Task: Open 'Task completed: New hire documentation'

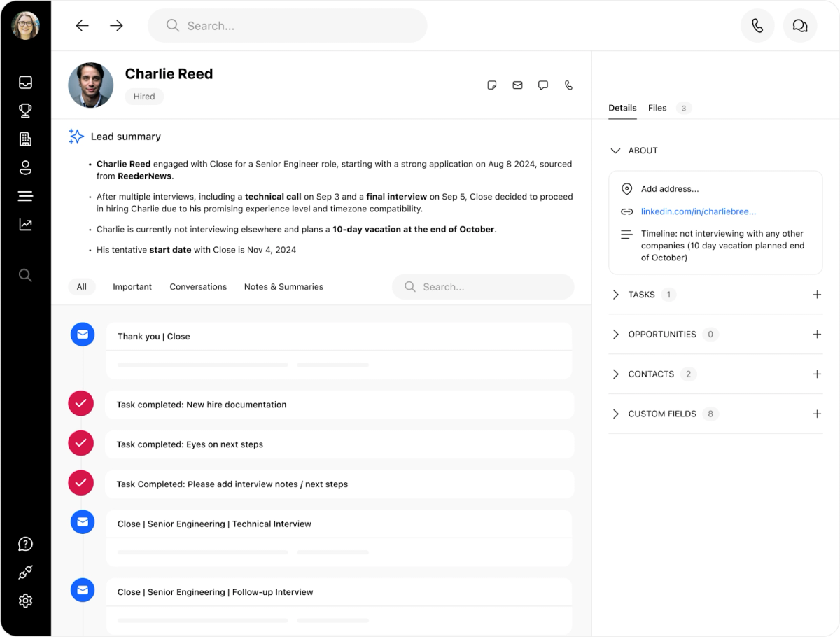Action: click(x=339, y=405)
